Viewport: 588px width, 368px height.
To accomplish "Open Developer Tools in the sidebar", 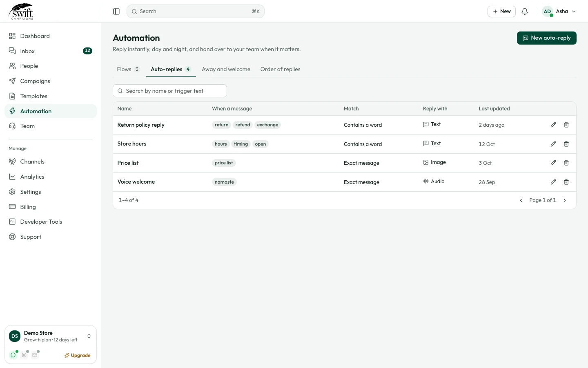I will (x=51, y=222).
